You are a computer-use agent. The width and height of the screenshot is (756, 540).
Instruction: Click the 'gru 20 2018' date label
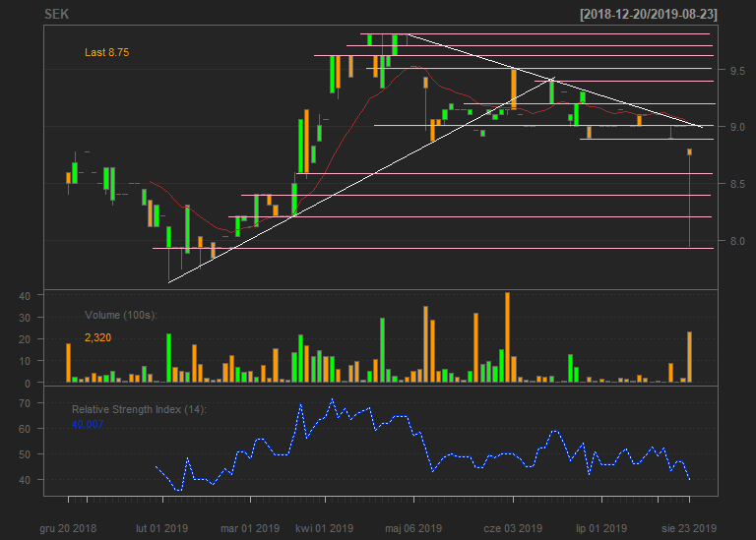68,528
